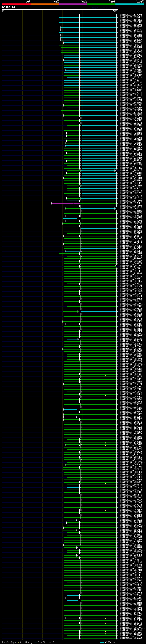Click the purple ~60% identity legend bar

tap(73, 4)
